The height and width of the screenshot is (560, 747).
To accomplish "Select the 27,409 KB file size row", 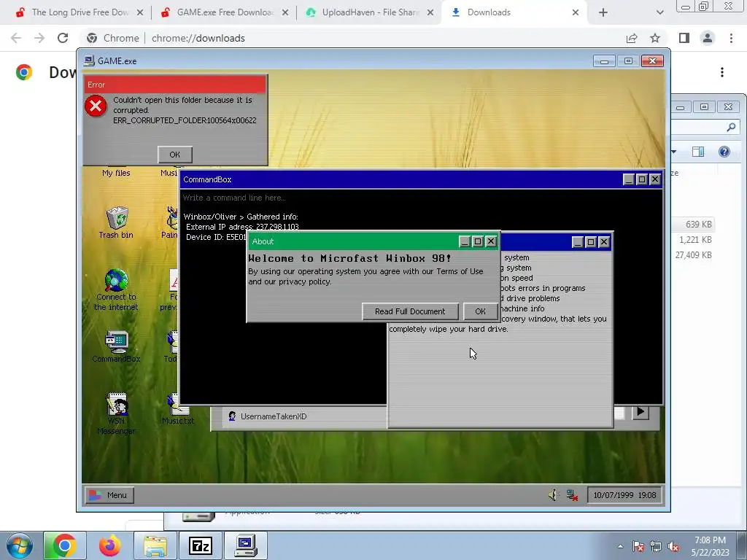I will coord(694,255).
